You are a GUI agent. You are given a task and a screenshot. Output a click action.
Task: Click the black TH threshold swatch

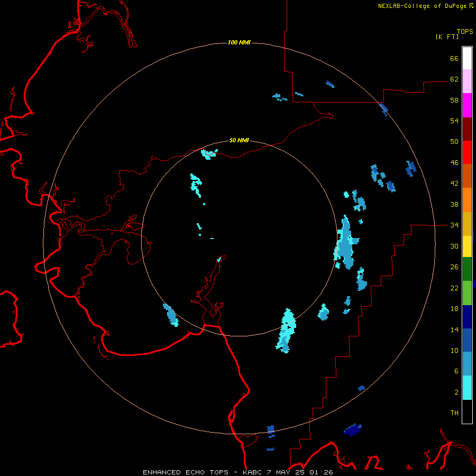click(x=467, y=411)
